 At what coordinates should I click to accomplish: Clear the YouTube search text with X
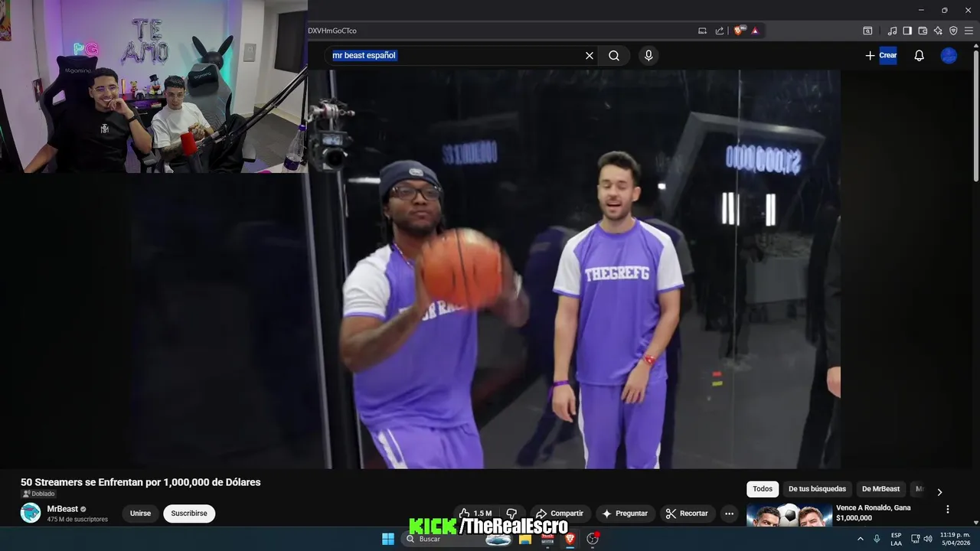coord(590,55)
